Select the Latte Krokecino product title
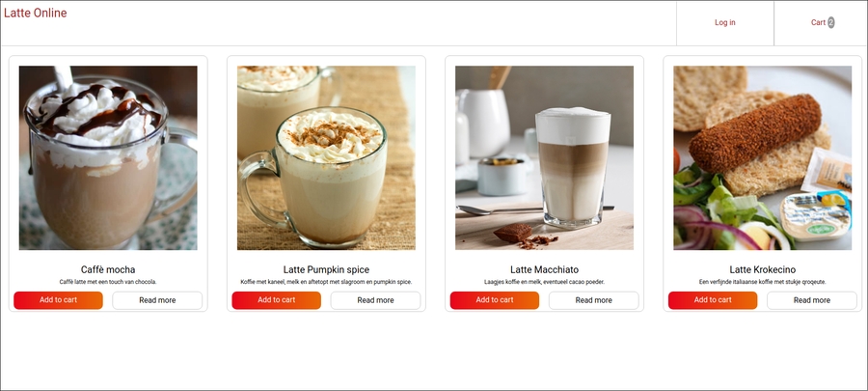The width and height of the screenshot is (868, 391). pyautogui.click(x=762, y=269)
